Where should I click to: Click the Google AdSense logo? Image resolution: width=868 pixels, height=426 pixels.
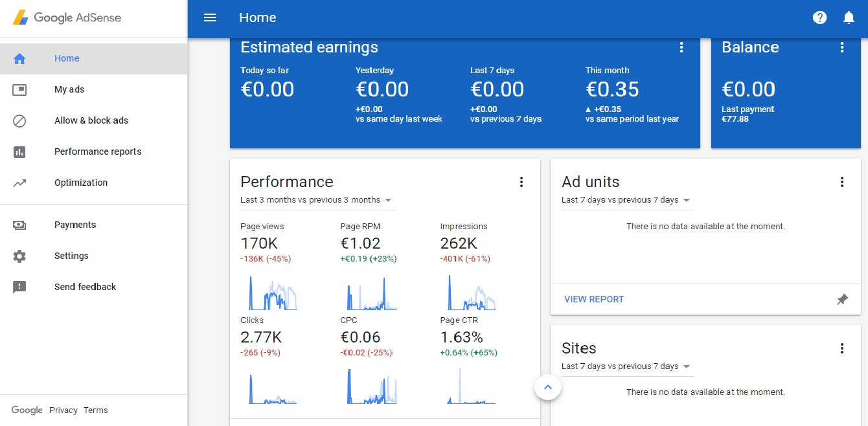tap(67, 17)
